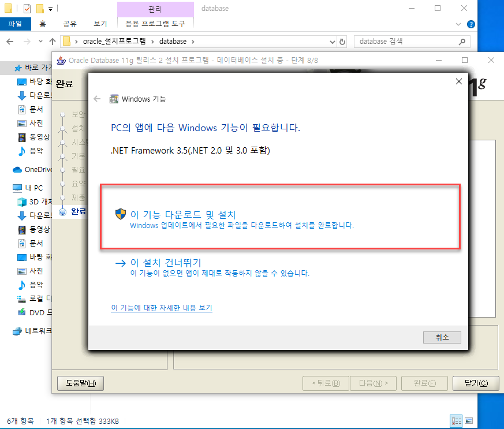Click the Windows 기능 dialog title icon
The image size is (504, 429).
coord(114,99)
